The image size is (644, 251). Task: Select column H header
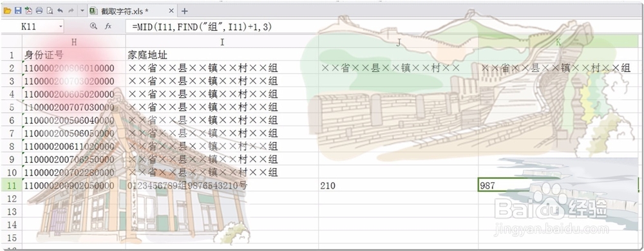point(74,42)
